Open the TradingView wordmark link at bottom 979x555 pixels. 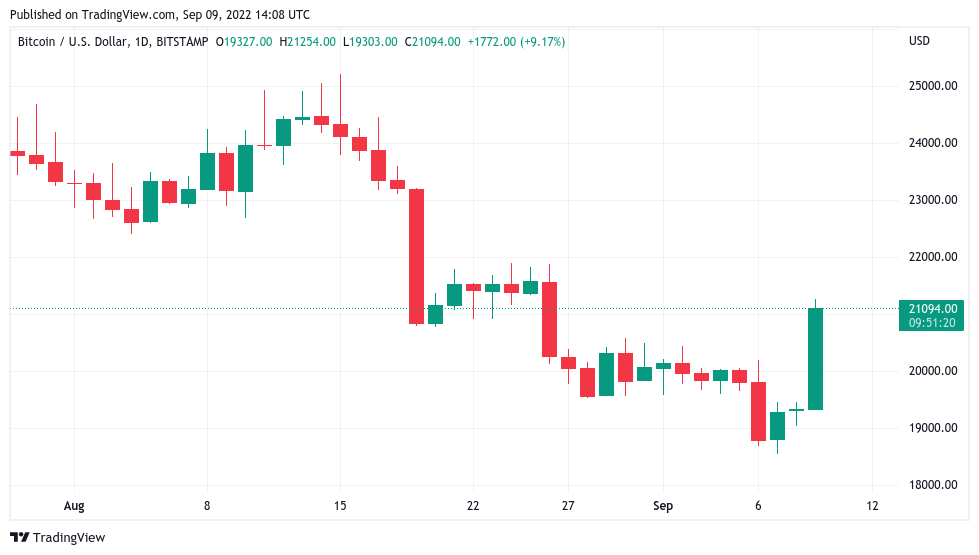(68, 537)
